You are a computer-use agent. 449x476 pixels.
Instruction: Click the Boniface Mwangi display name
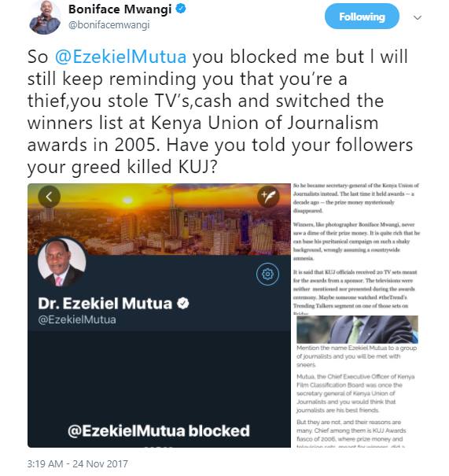point(120,9)
